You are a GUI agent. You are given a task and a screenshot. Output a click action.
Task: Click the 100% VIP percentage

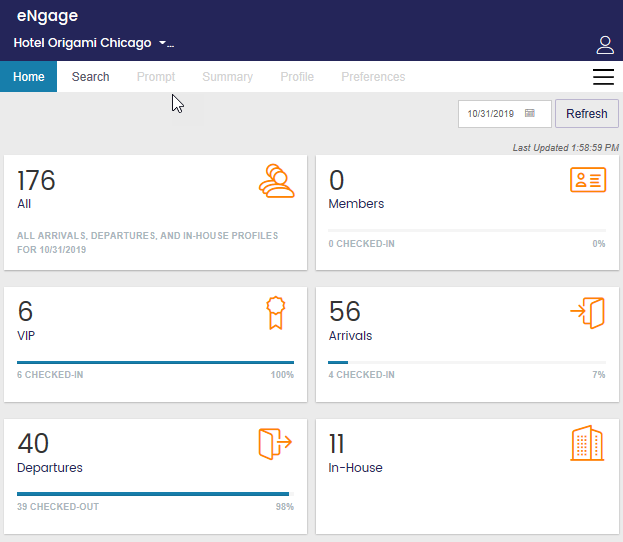click(282, 375)
